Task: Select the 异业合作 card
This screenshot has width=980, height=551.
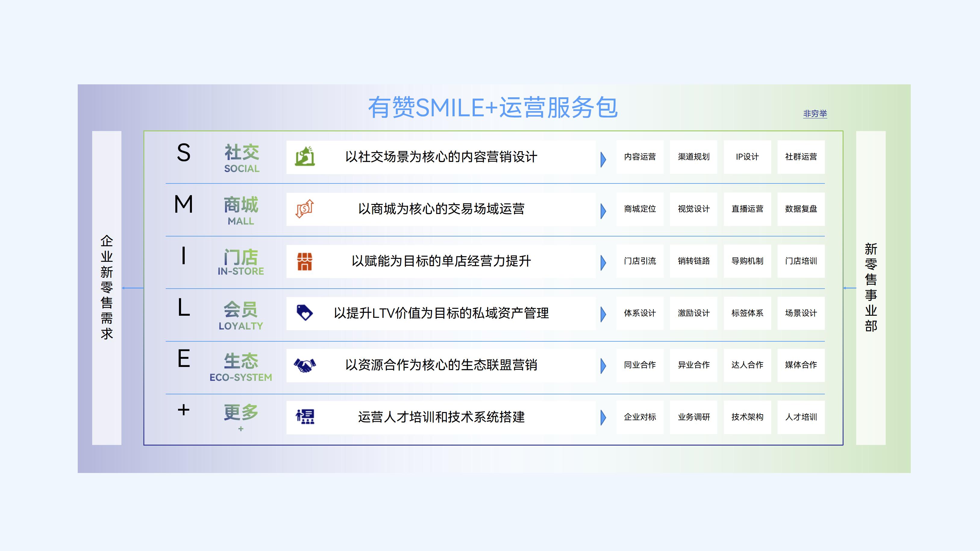Action: point(694,365)
